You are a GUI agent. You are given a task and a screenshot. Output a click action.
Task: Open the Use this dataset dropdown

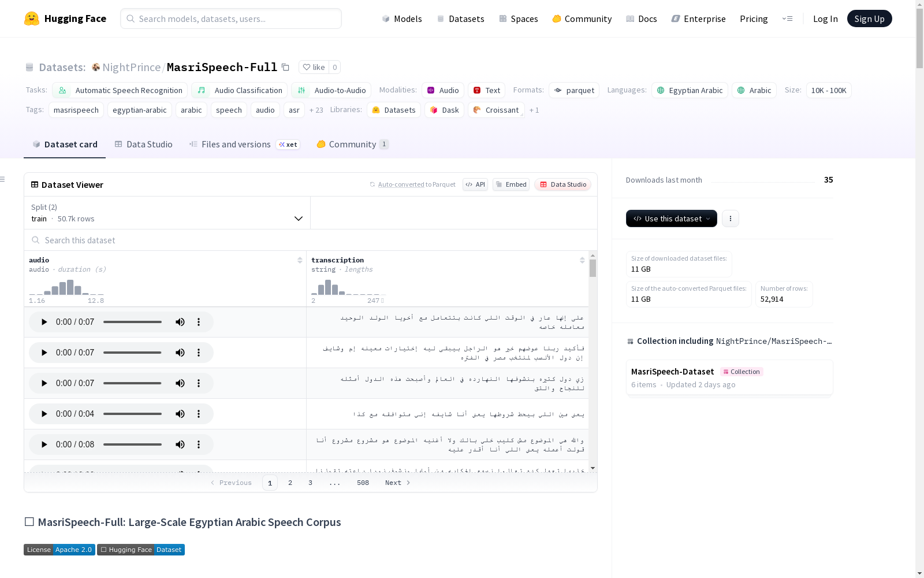click(x=671, y=218)
